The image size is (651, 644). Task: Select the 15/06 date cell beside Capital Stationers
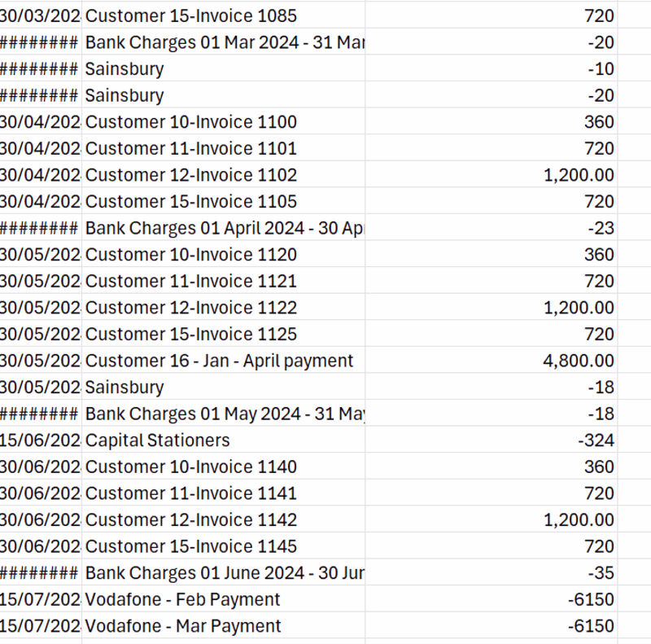pyautogui.click(x=40, y=440)
